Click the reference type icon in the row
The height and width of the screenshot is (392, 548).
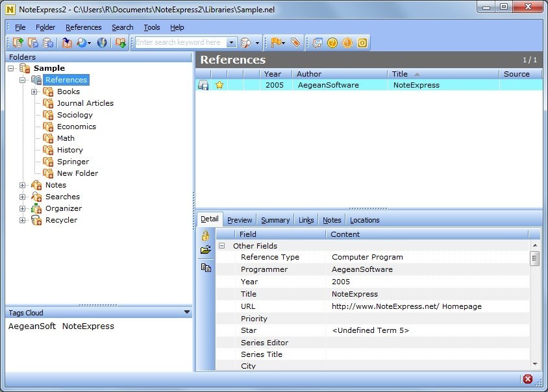point(203,85)
